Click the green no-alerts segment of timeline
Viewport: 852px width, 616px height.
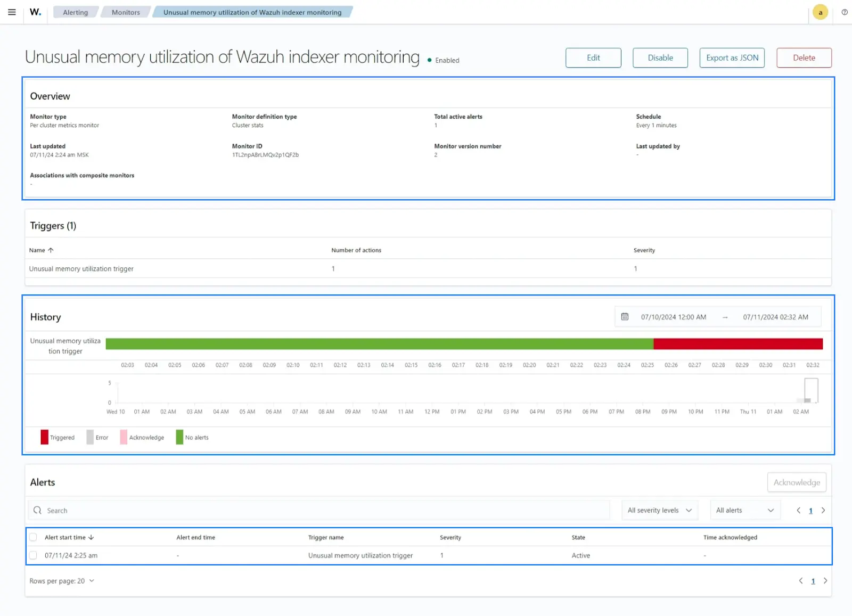[380, 344]
